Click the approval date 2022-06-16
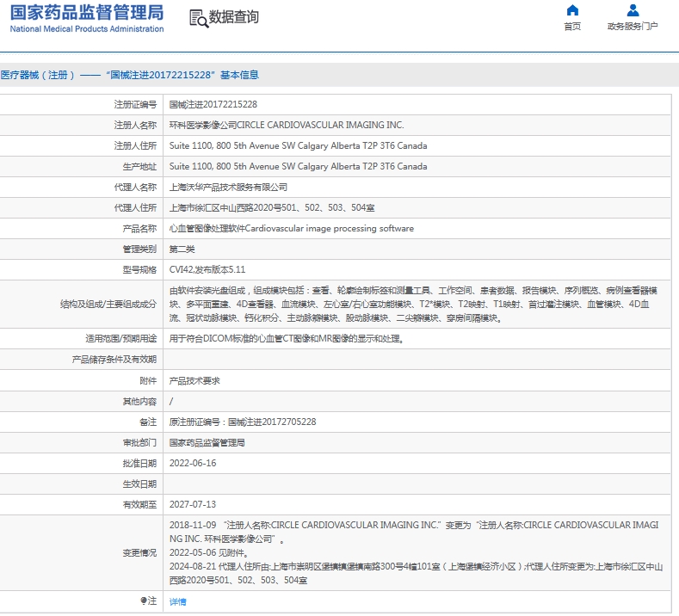The image size is (679, 616). click(x=193, y=463)
